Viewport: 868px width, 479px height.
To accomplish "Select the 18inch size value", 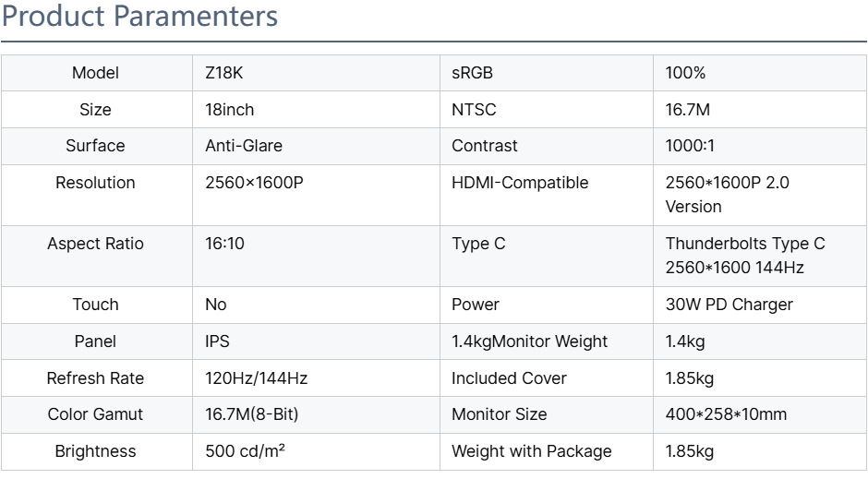I will [x=229, y=110].
